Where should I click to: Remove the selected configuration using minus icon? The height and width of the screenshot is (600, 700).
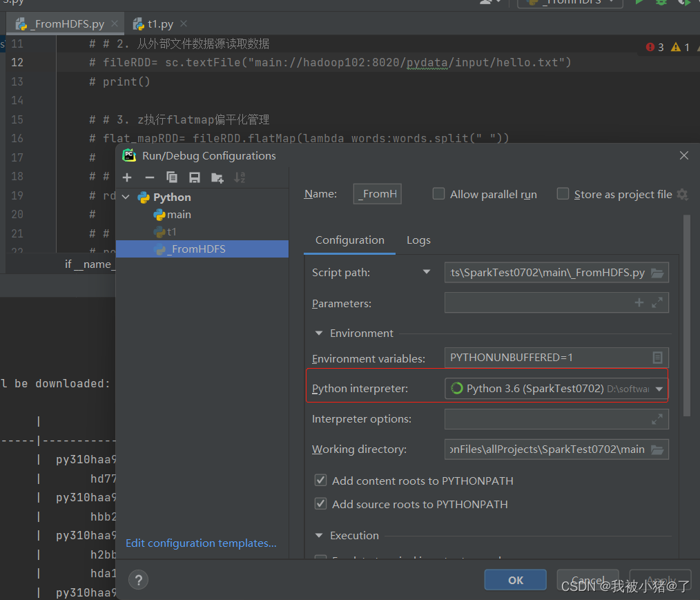(x=150, y=177)
